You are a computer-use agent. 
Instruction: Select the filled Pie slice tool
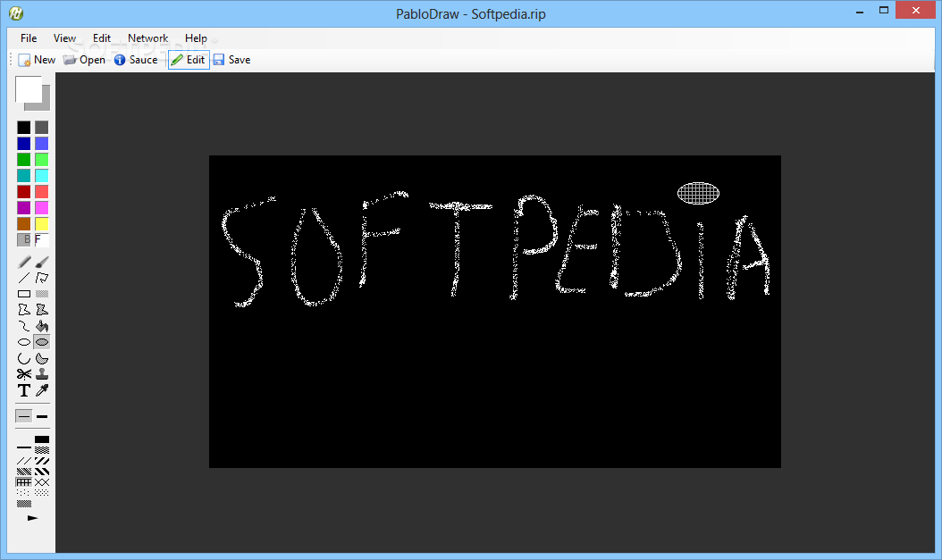(x=42, y=358)
